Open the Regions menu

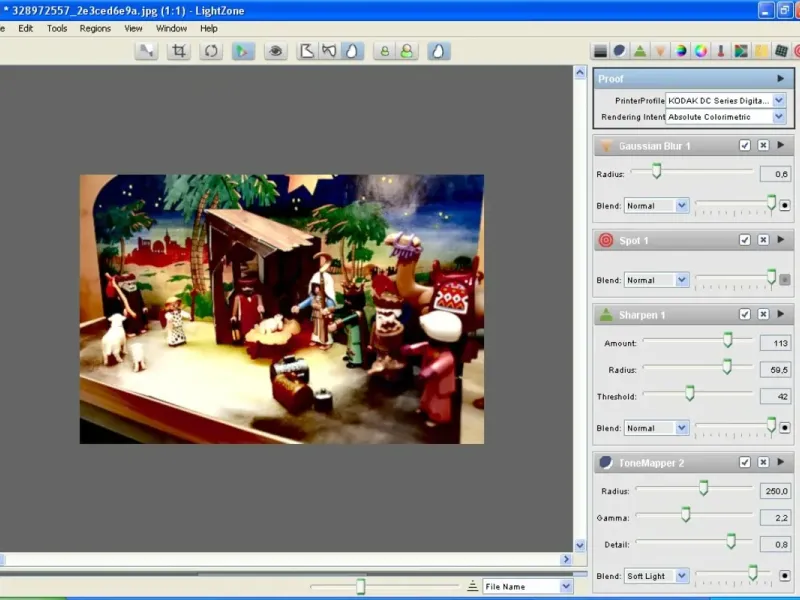95,28
